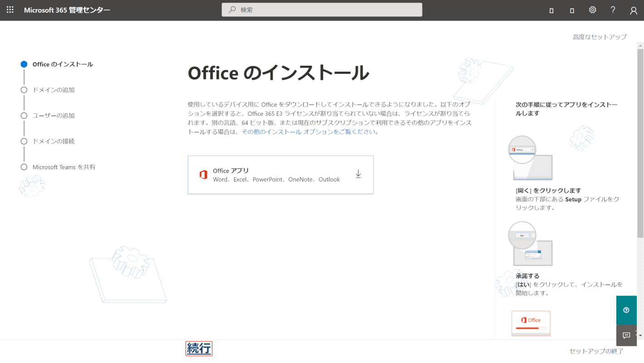Click the magnifier icon in the search box
The height and width of the screenshot is (363, 644).
click(232, 10)
